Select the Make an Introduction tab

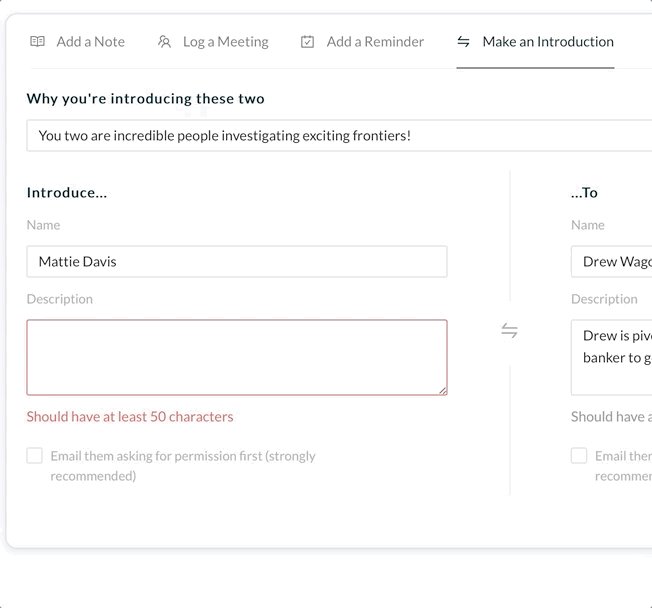(x=535, y=42)
